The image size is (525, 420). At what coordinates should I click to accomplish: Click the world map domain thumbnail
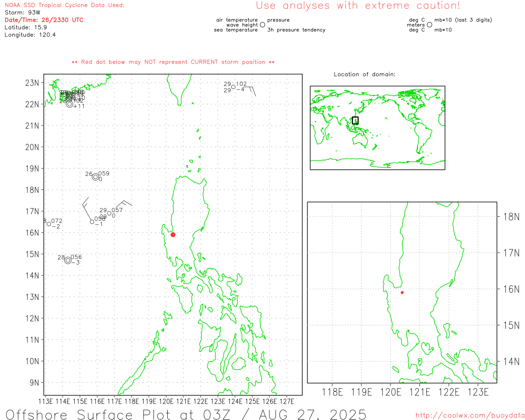[x=377, y=128]
